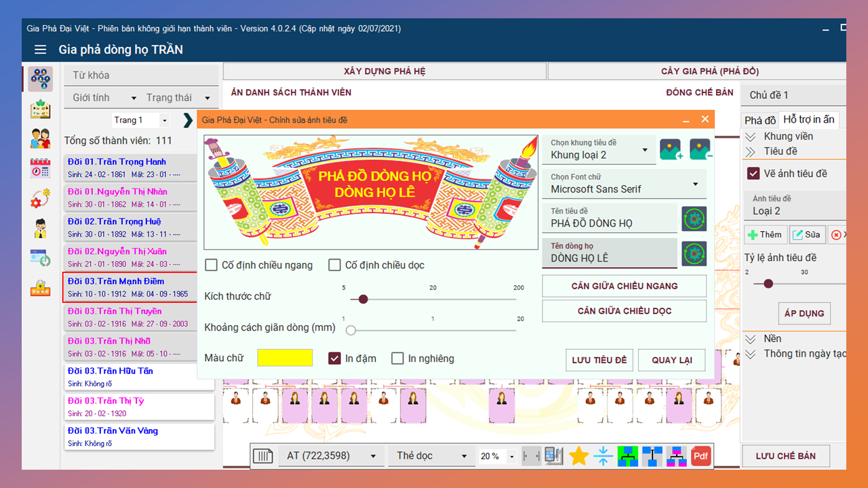Open the red calendar sidebar icon

pyautogui.click(x=41, y=168)
